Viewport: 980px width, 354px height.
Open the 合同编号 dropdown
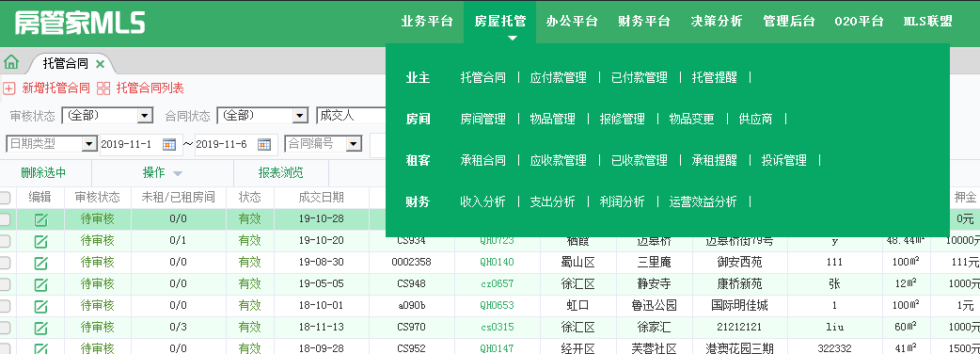(324, 144)
